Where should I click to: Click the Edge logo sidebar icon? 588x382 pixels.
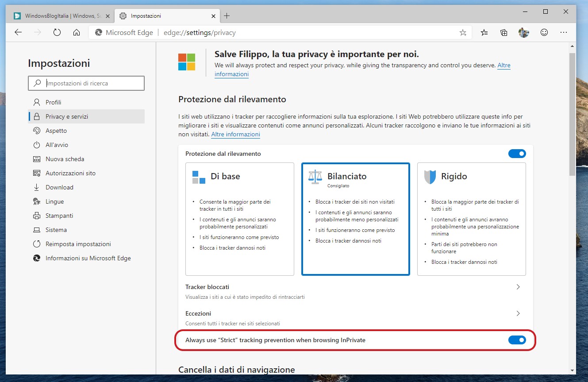pos(37,258)
